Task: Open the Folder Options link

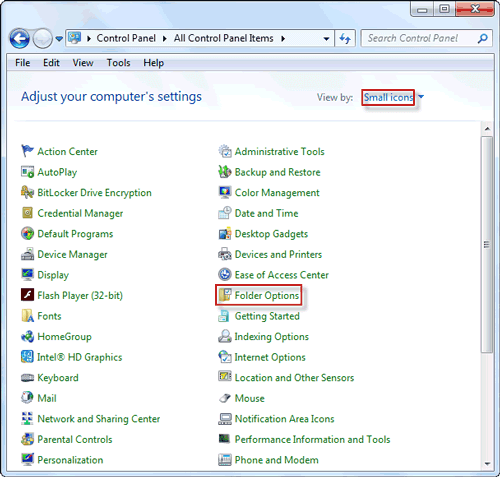Action: click(267, 295)
